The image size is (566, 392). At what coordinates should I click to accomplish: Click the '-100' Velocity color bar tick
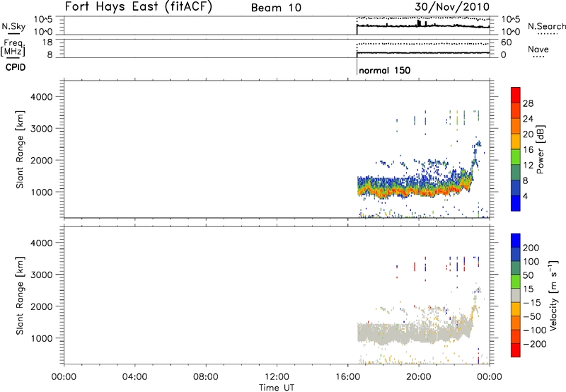(x=535, y=330)
